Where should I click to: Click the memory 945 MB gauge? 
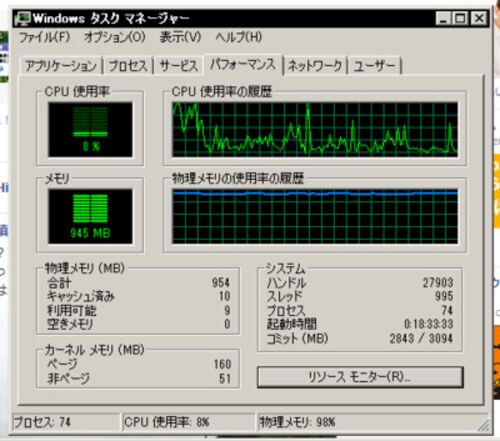point(90,216)
